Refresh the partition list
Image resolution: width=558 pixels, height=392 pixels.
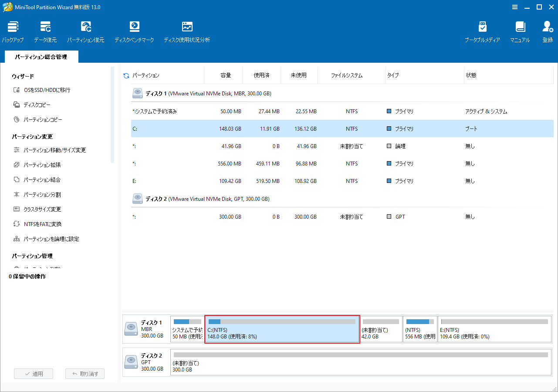click(126, 75)
